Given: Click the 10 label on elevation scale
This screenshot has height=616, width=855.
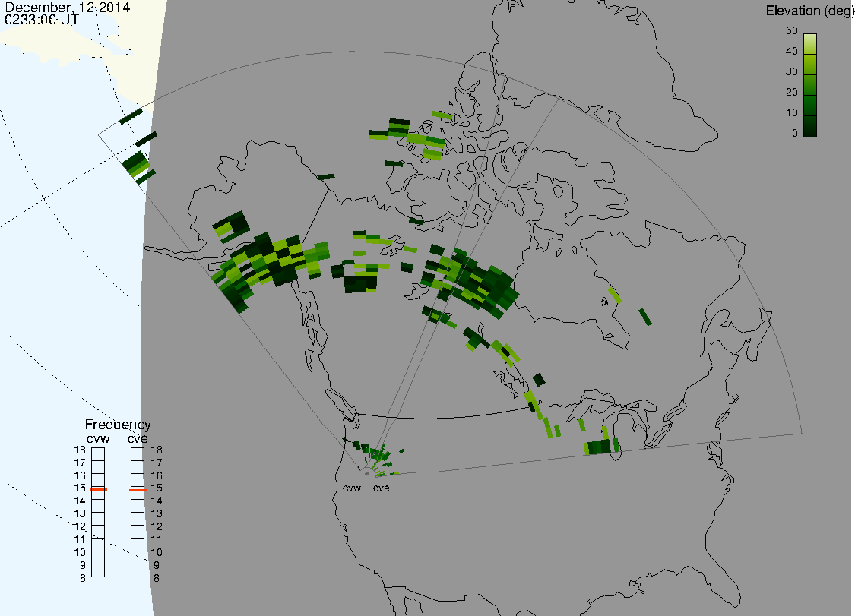Looking at the screenshot, I should (x=792, y=113).
